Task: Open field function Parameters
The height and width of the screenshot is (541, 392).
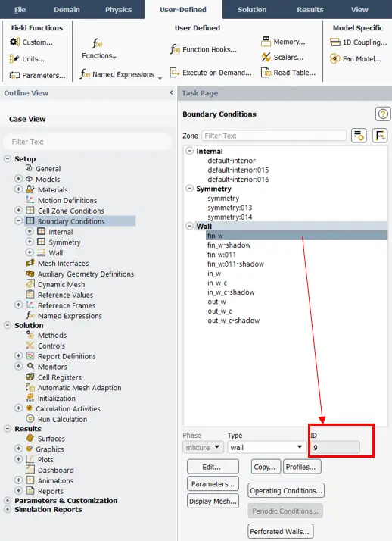Action: click(37, 75)
